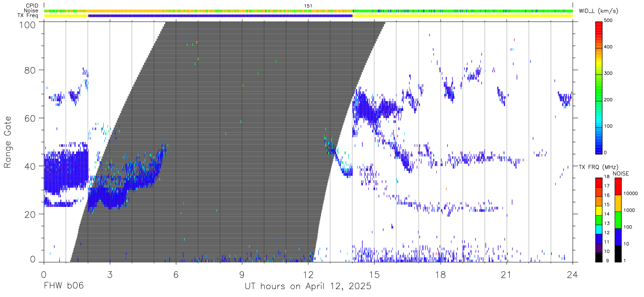Click the "Range Gate" y-axis title
The height and width of the screenshot is (297, 644).
pos(8,142)
